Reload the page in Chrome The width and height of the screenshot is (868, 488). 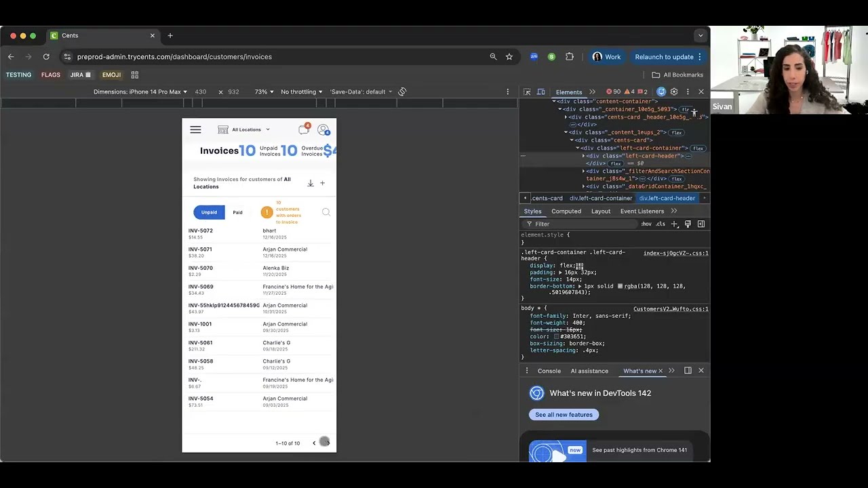(46, 57)
